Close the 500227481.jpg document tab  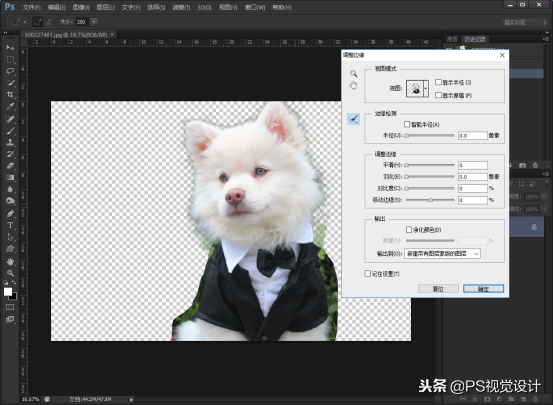click(112, 35)
